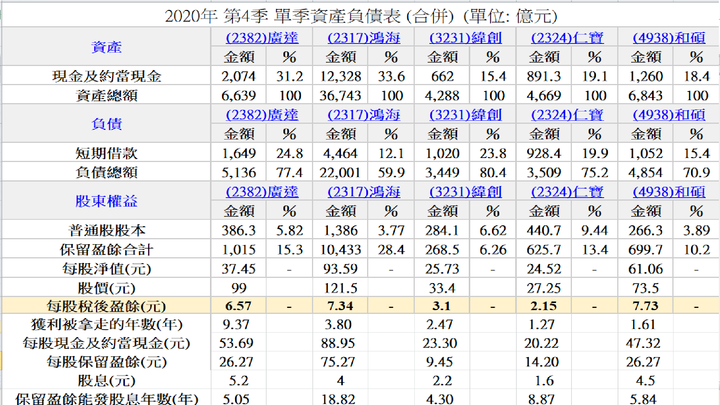Click the 每股淨值(元) row label

pos(107,269)
